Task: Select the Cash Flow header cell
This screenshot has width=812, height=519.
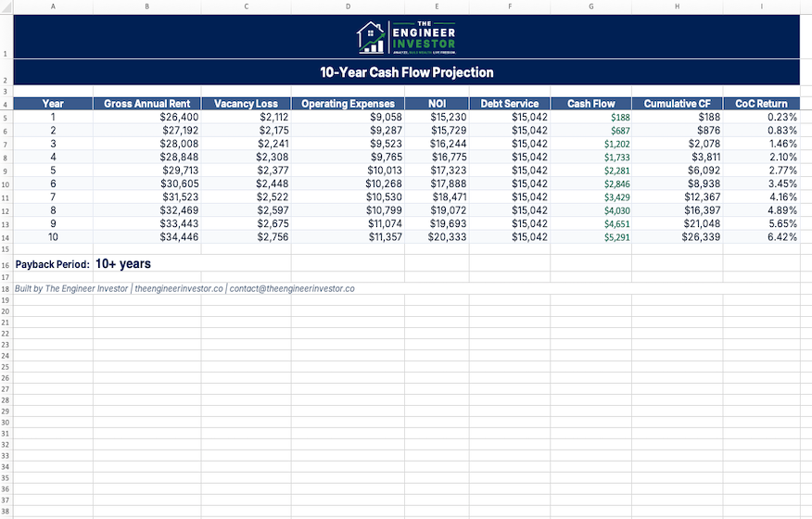Action: (x=590, y=104)
